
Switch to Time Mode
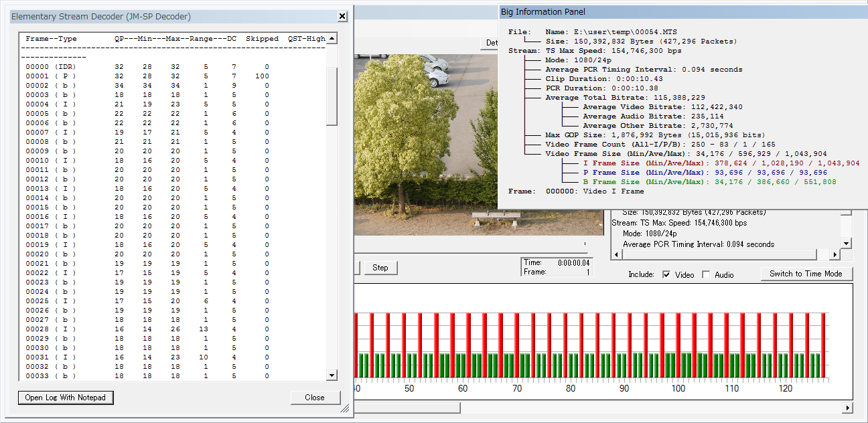pos(806,274)
